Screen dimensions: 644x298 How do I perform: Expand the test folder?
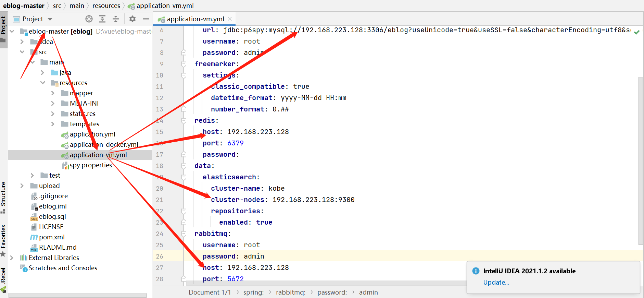[32, 175]
